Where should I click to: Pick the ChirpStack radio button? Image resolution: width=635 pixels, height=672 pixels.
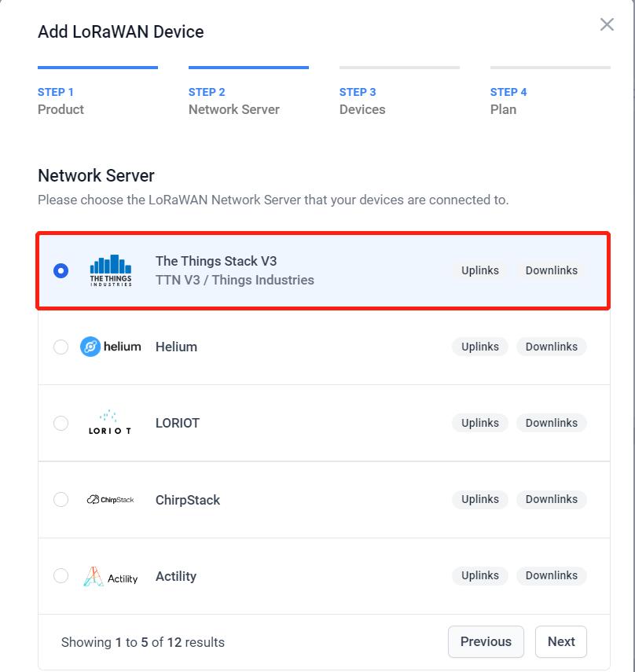click(61, 500)
